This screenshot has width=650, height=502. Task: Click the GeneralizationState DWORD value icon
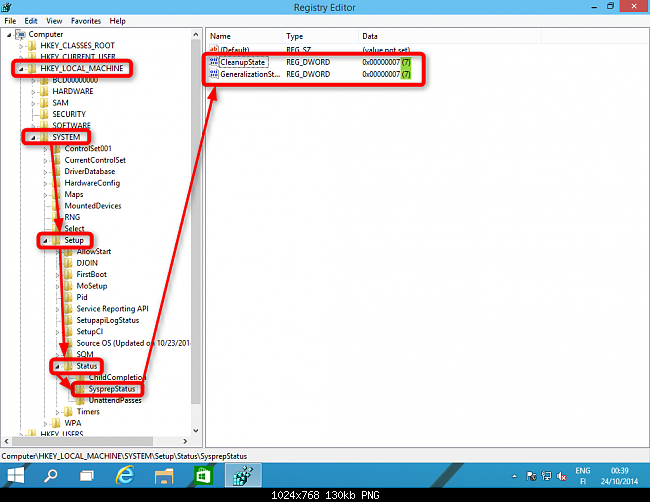point(214,74)
